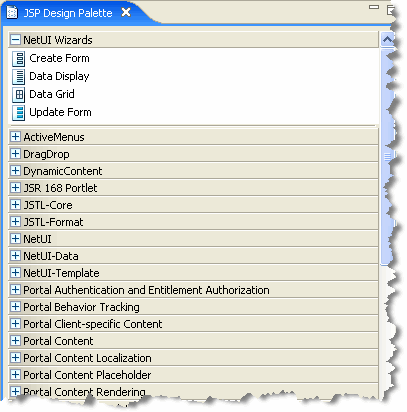
Task: Expand the JSR 168 Portlet section
Action: [x=15, y=188]
